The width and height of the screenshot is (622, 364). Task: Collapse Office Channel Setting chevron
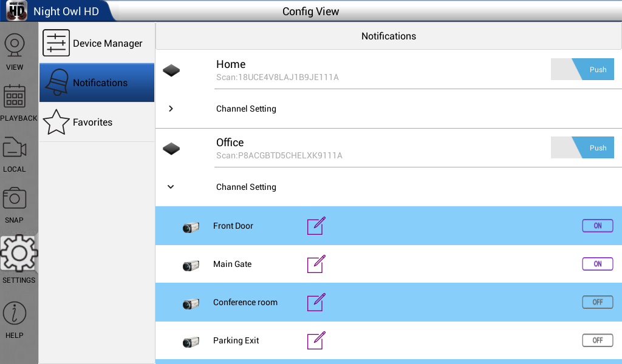171,187
